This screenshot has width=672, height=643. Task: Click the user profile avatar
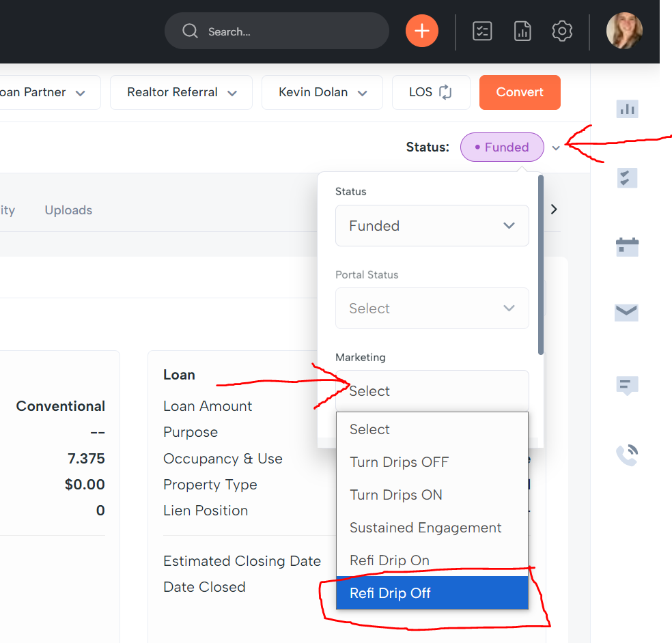(624, 31)
